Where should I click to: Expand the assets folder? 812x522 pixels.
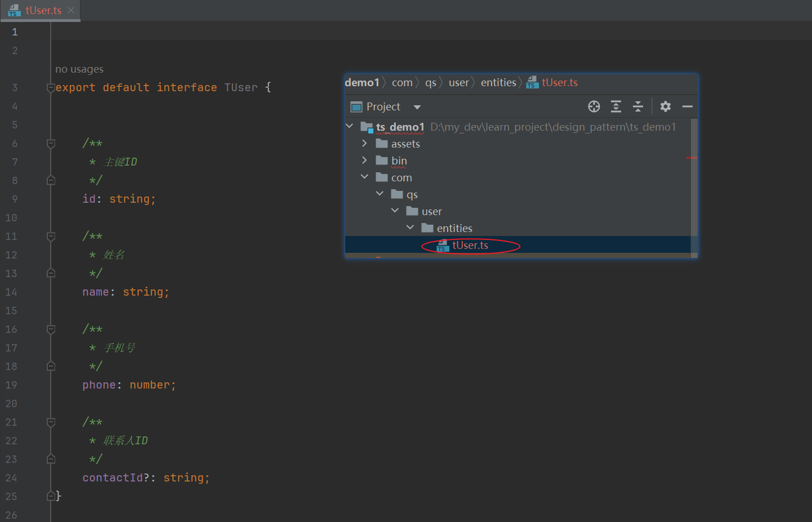[364, 144]
